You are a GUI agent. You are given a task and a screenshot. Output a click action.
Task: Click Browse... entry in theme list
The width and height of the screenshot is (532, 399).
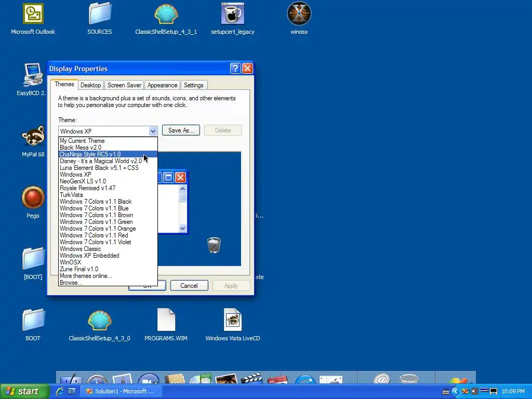coord(108,283)
